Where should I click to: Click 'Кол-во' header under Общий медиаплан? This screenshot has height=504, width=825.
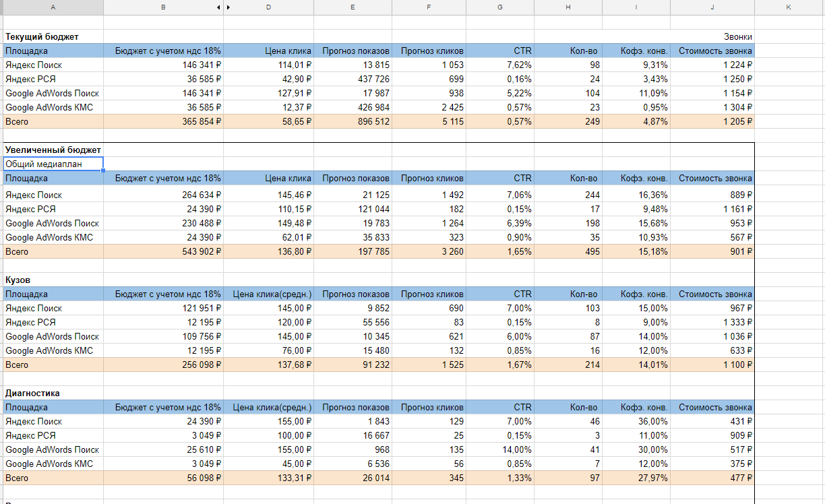coord(568,178)
